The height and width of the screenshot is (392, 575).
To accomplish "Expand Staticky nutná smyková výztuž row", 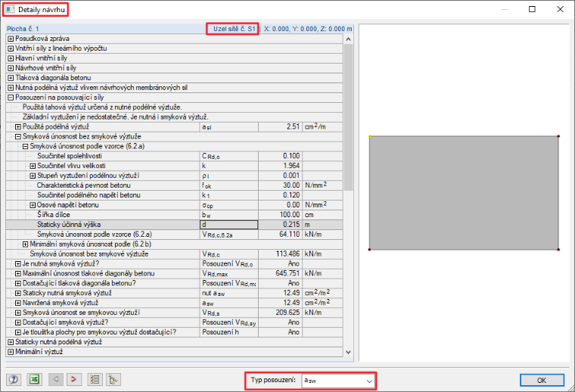I will [18, 293].
